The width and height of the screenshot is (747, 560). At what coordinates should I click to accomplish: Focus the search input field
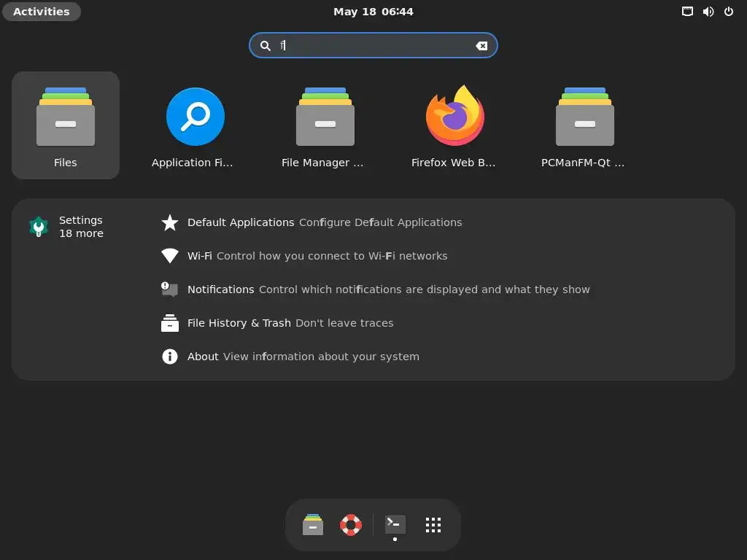pos(373,45)
